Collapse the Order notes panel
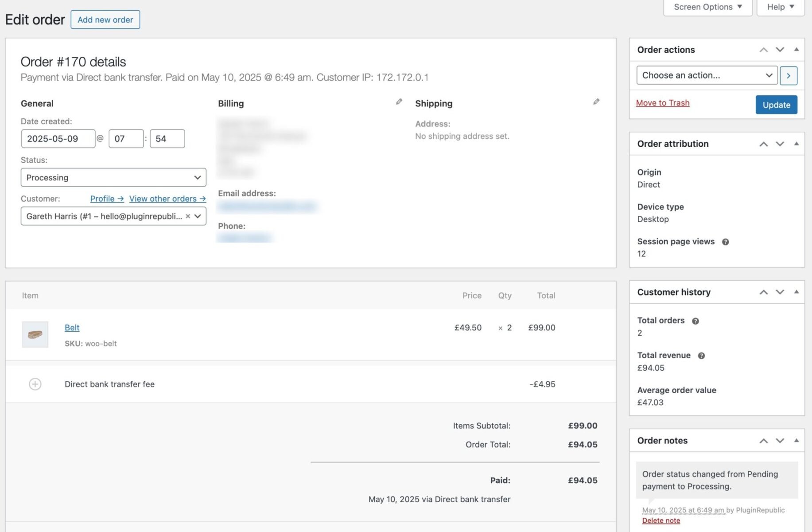The height and width of the screenshot is (532, 812). point(797,441)
